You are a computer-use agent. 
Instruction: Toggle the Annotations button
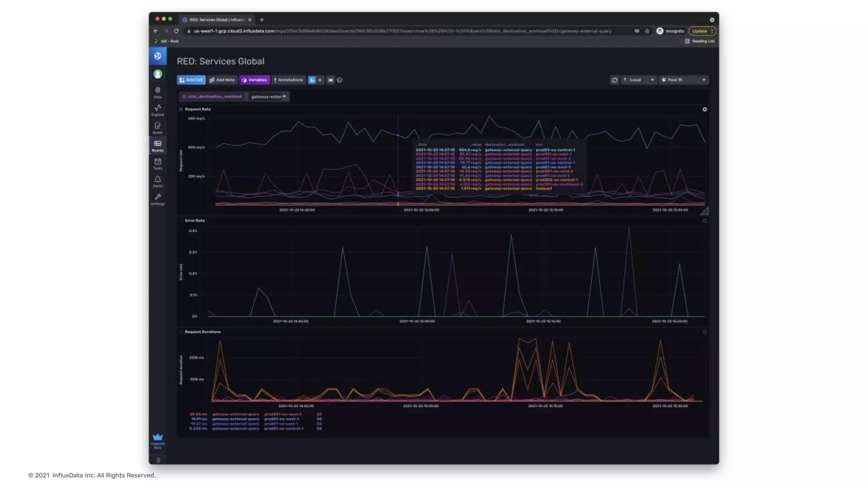(x=288, y=80)
